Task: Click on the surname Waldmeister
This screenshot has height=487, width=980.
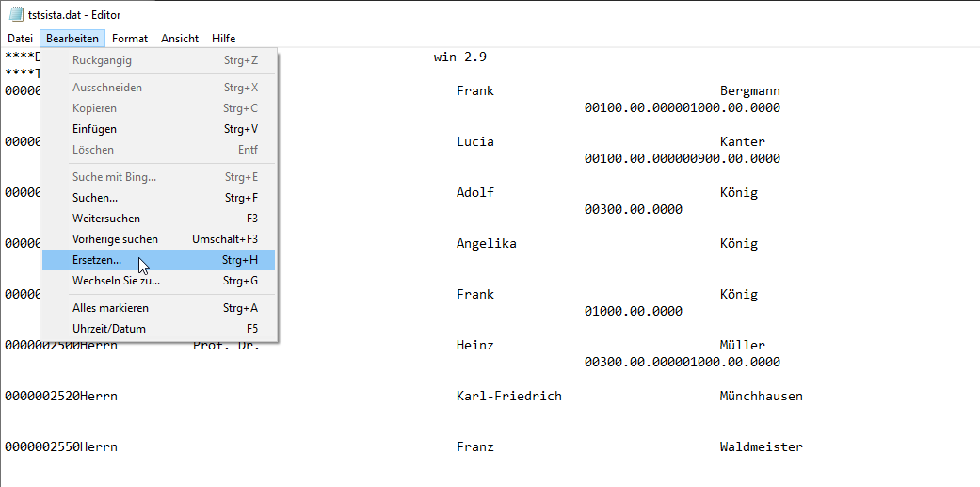Action: point(761,447)
